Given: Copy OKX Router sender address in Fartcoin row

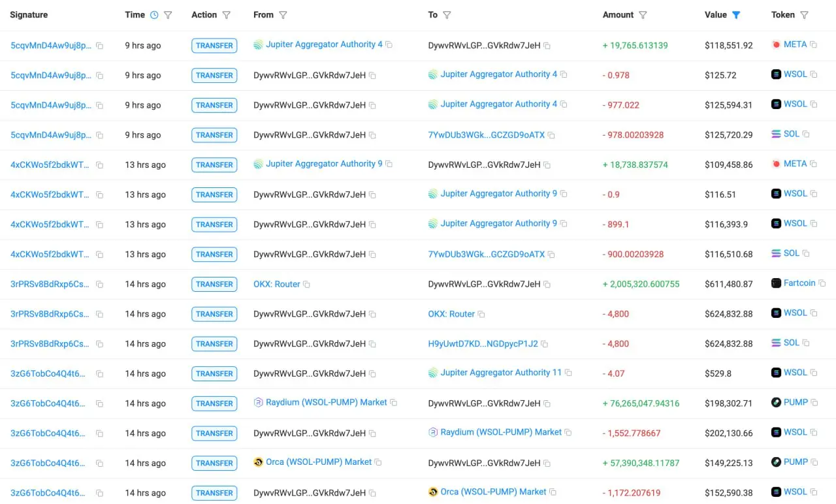Looking at the screenshot, I should [x=306, y=285].
